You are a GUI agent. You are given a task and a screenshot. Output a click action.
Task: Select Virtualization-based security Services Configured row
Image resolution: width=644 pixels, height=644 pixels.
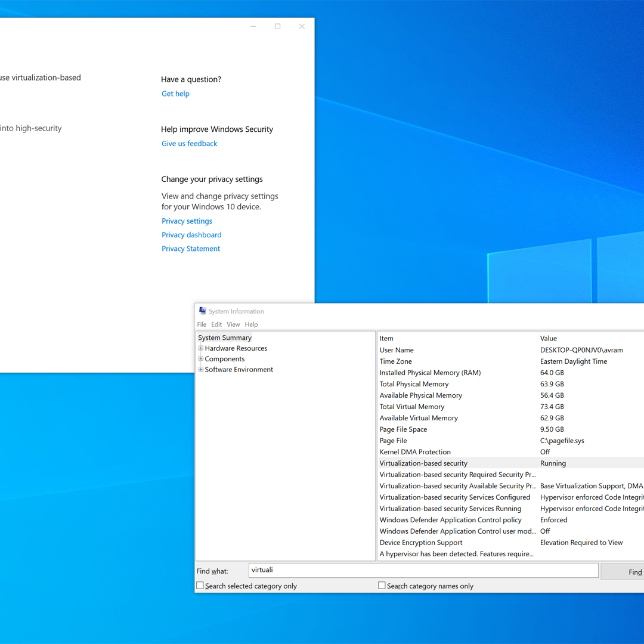[510, 497]
